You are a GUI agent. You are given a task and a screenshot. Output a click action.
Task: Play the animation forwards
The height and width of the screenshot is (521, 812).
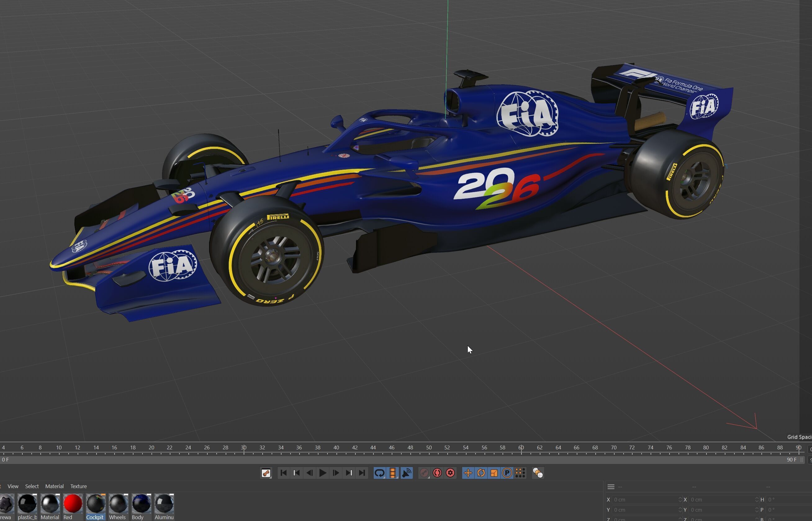(x=323, y=473)
